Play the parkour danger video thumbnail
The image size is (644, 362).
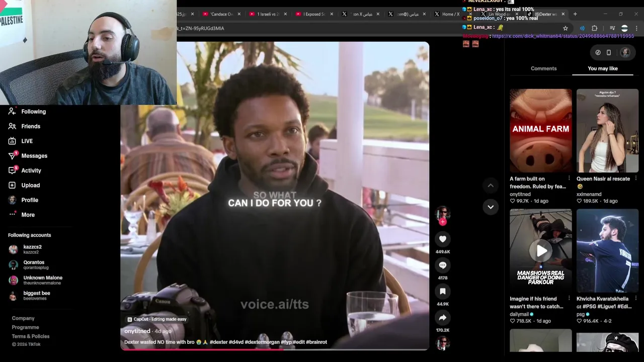pyautogui.click(x=540, y=250)
